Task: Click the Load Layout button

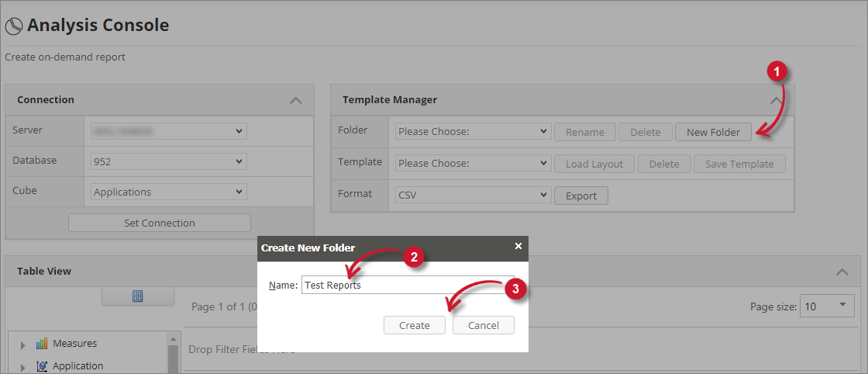Action: click(x=594, y=164)
